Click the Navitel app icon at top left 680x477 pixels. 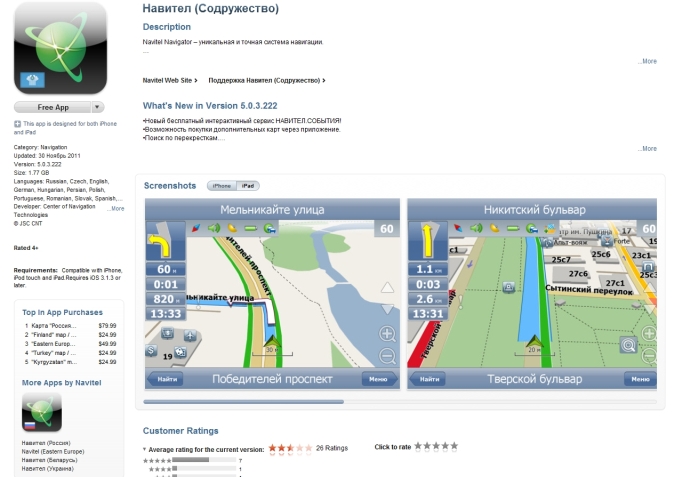pyautogui.click(x=60, y=48)
